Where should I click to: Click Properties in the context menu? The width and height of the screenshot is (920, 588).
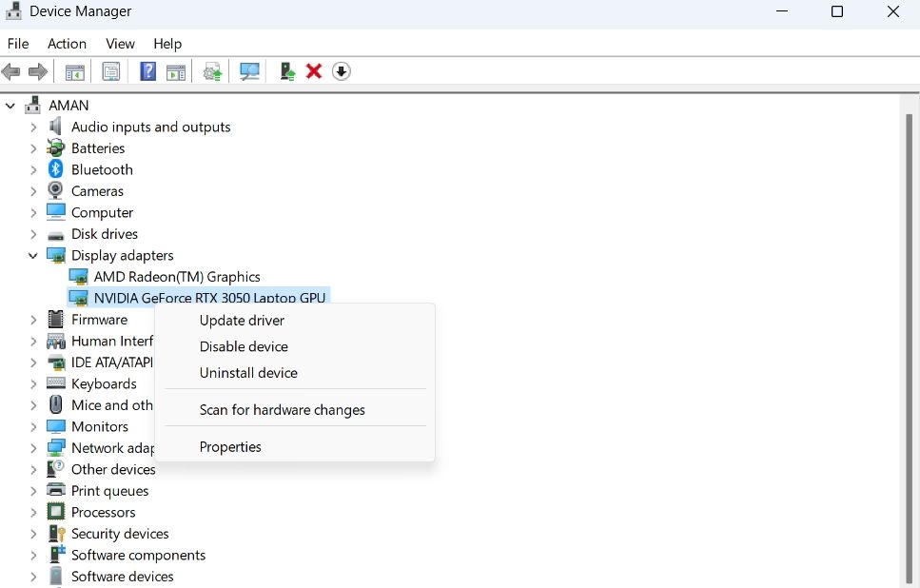230,446
